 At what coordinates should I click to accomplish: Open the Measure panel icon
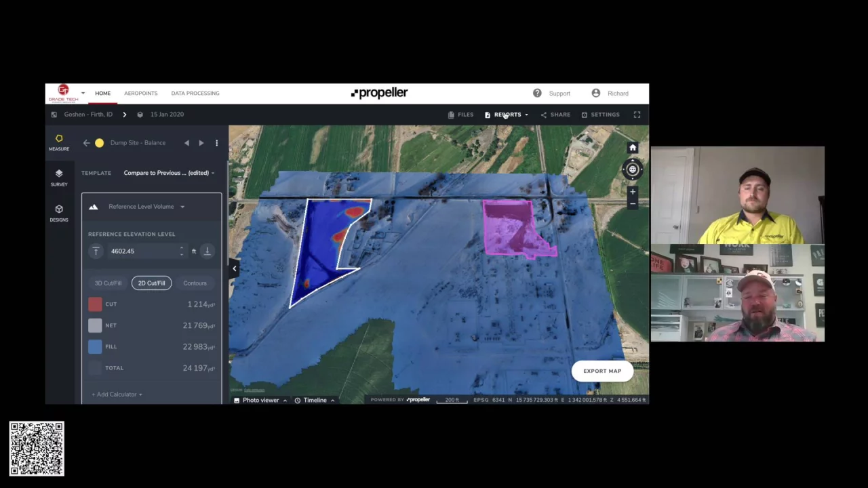59,142
